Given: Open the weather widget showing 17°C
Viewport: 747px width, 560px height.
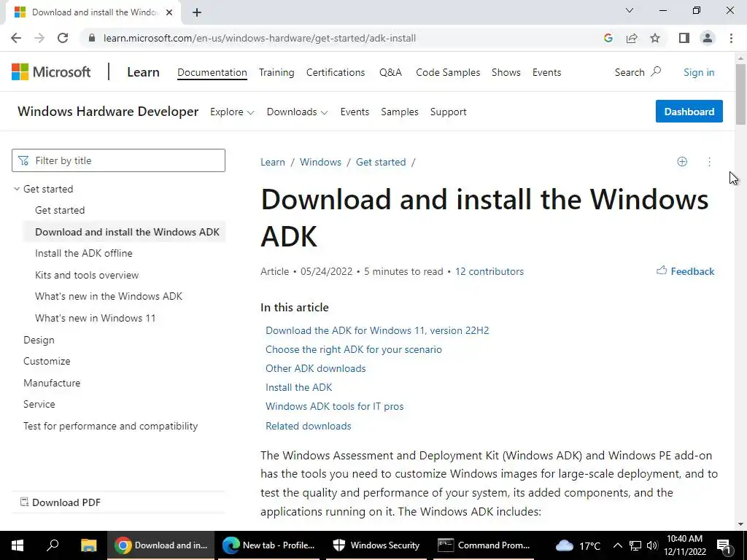Looking at the screenshot, I should tap(578, 545).
